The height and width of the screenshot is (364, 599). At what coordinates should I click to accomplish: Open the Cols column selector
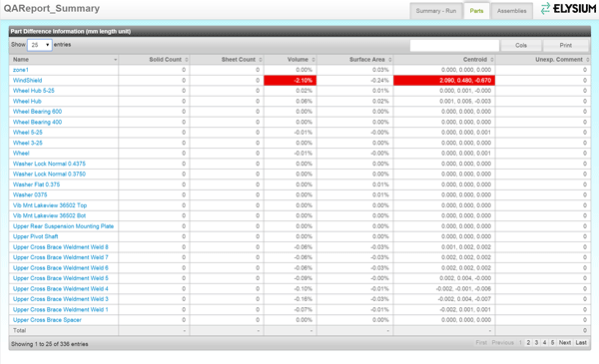pyautogui.click(x=521, y=46)
